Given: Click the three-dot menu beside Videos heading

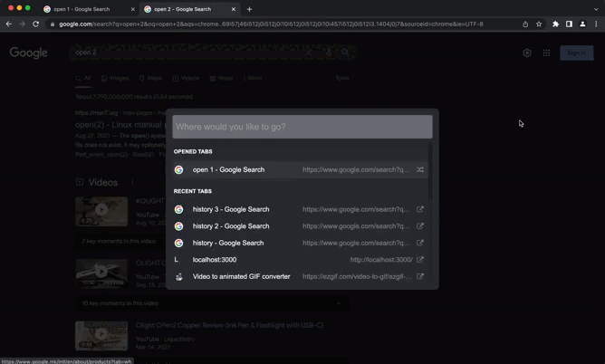Looking at the screenshot, I should tap(132, 182).
